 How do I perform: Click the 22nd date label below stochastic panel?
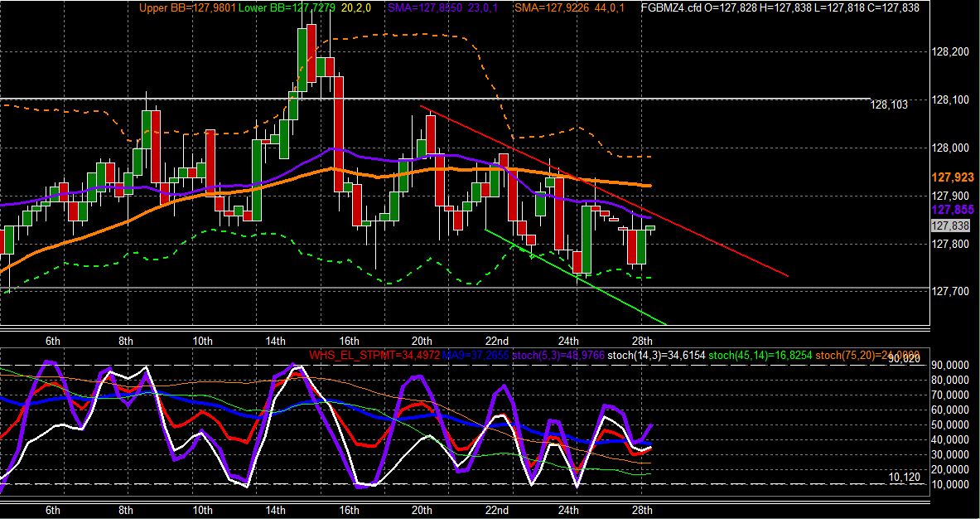(x=497, y=510)
